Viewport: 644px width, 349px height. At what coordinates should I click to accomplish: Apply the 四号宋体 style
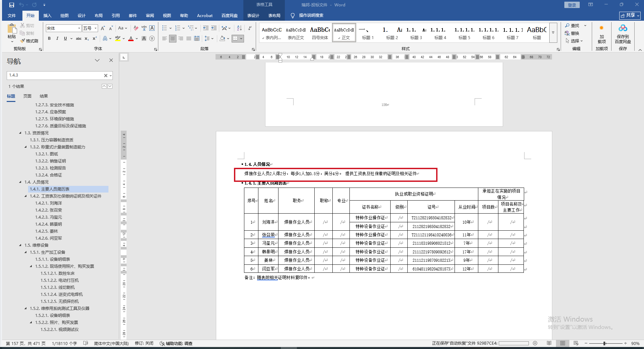320,33
